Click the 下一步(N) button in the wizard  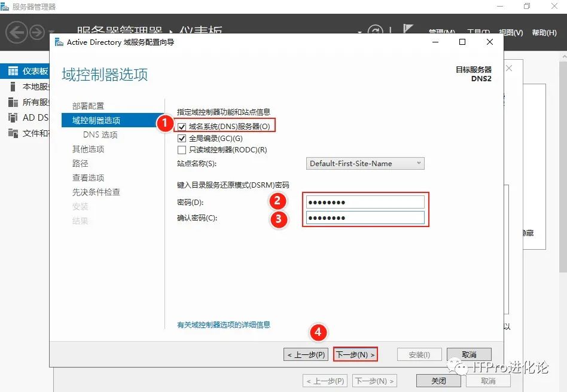tap(355, 354)
